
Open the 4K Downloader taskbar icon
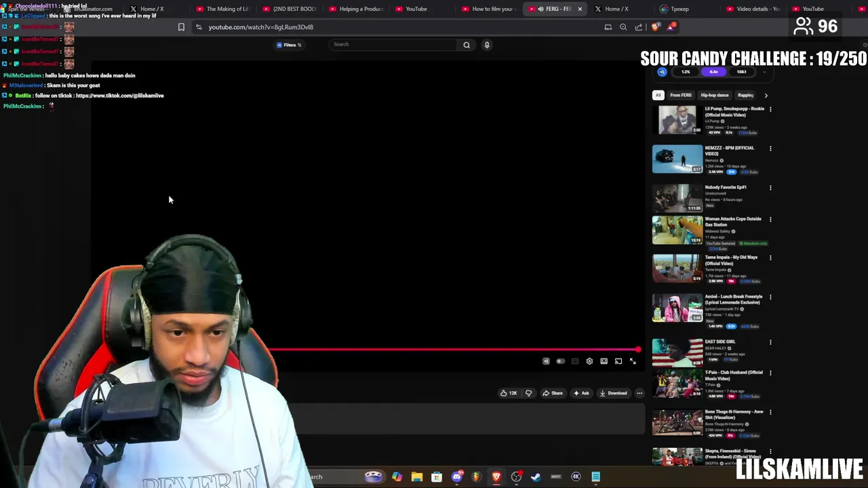[576, 476]
